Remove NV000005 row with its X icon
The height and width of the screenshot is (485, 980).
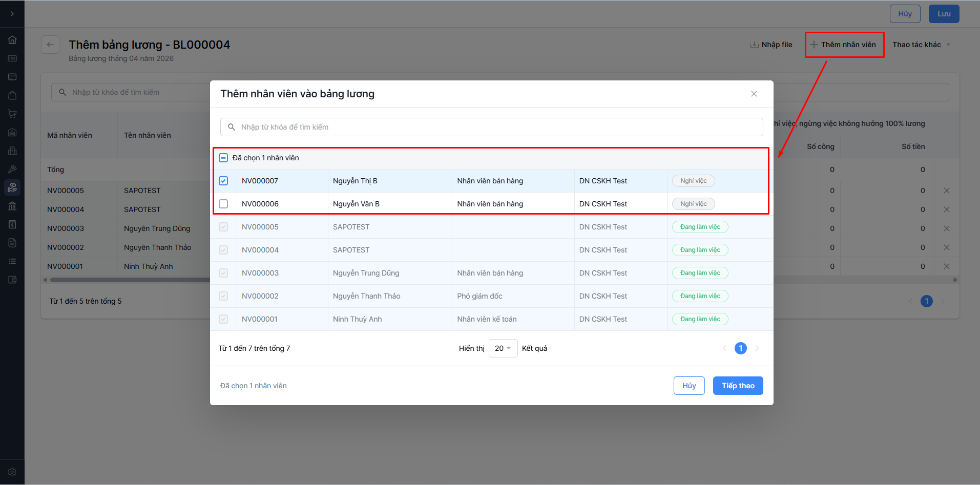(946, 191)
